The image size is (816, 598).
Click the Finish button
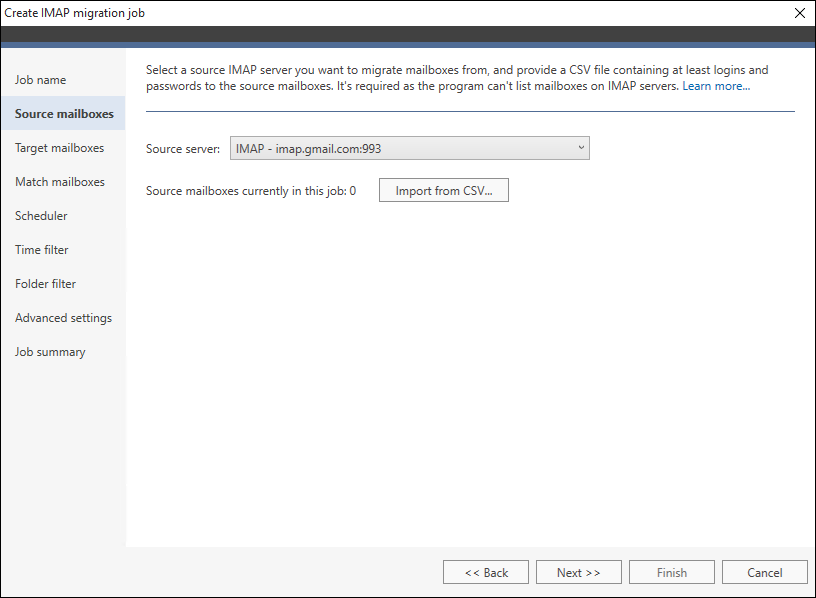(x=672, y=572)
